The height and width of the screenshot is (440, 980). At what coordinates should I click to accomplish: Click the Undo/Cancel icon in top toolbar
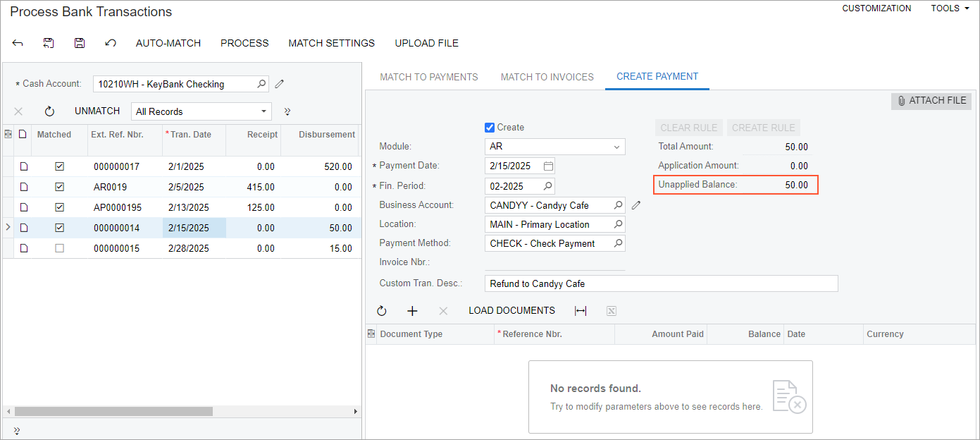111,43
